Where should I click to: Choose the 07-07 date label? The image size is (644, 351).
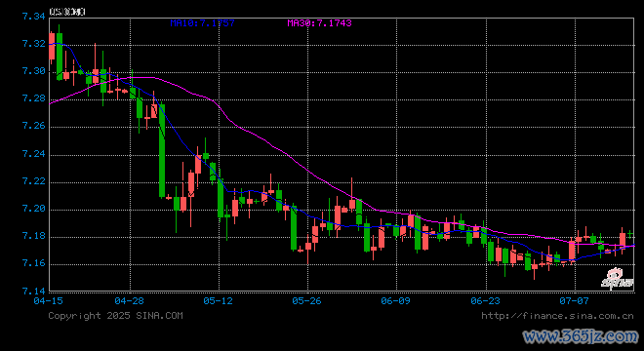pyautogui.click(x=574, y=301)
